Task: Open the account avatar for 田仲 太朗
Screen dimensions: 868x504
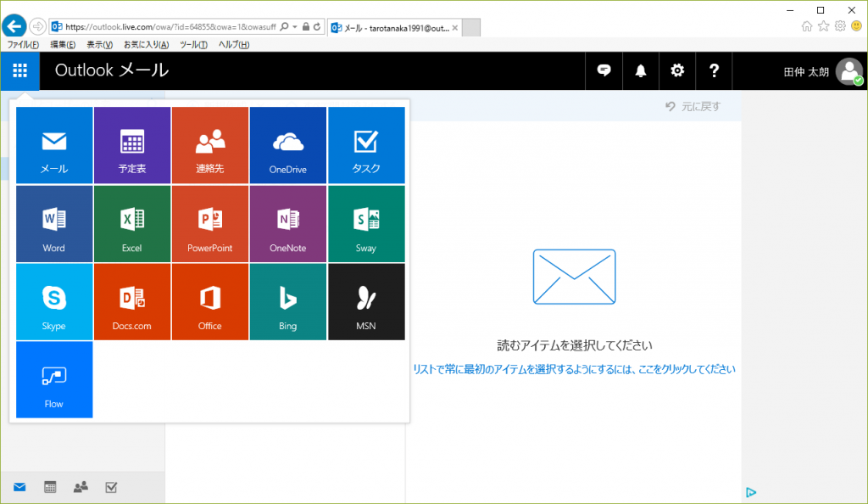Action: pyautogui.click(x=849, y=71)
